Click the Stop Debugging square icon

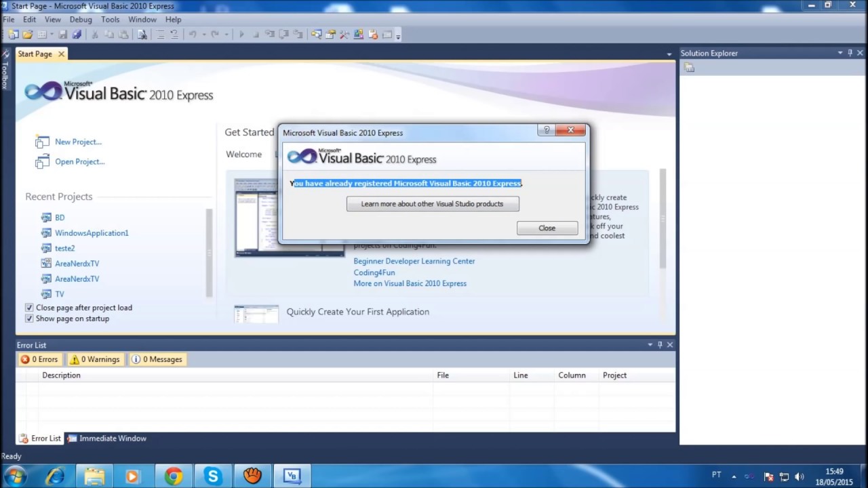tap(255, 35)
